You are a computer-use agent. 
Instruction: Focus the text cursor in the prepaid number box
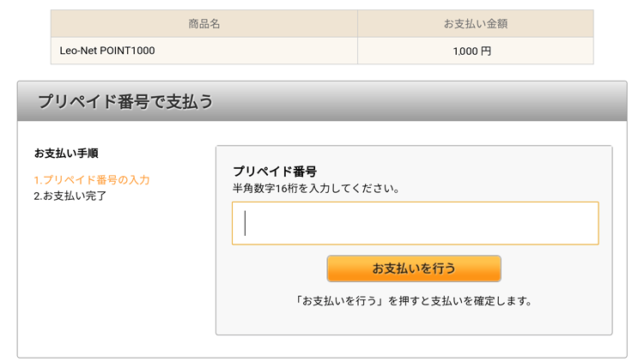(246, 223)
